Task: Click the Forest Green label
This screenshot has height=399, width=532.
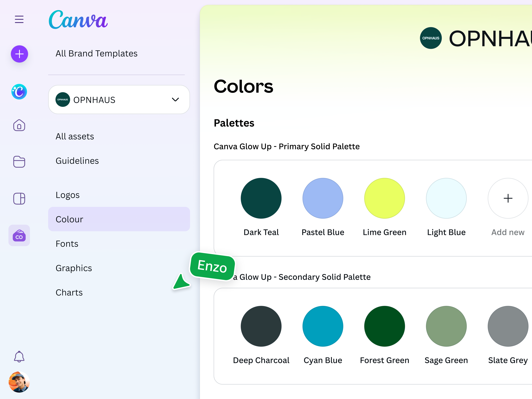Action: click(x=385, y=360)
